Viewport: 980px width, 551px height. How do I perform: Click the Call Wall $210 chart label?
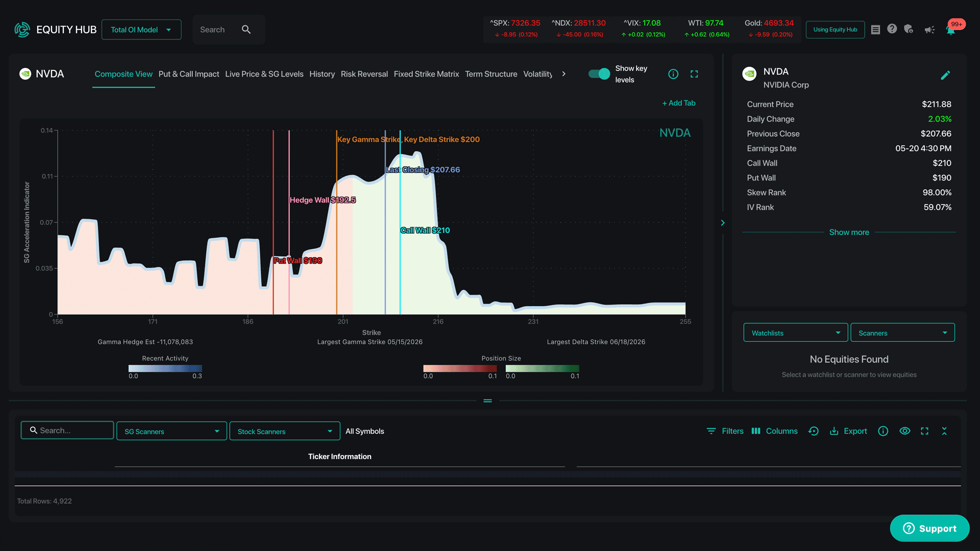(425, 230)
